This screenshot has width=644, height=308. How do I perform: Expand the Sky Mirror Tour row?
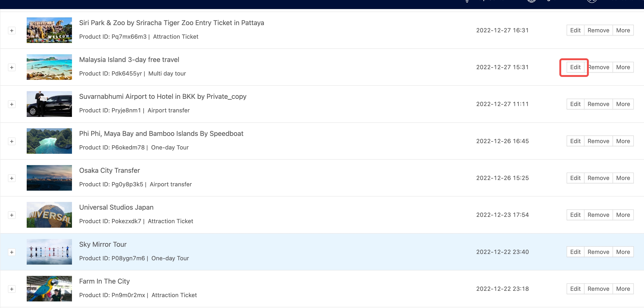(12, 252)
